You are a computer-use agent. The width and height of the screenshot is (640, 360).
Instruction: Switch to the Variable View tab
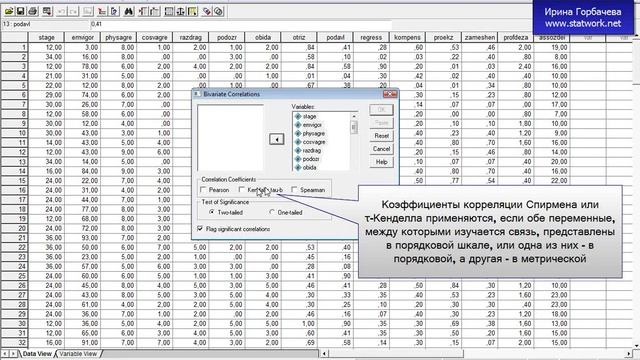point(78,354)
